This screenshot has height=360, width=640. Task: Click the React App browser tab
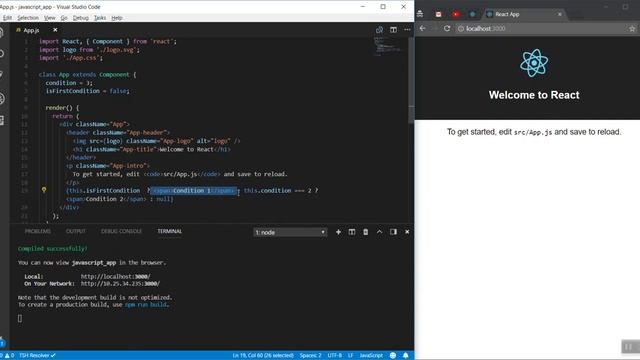[524, 14]
